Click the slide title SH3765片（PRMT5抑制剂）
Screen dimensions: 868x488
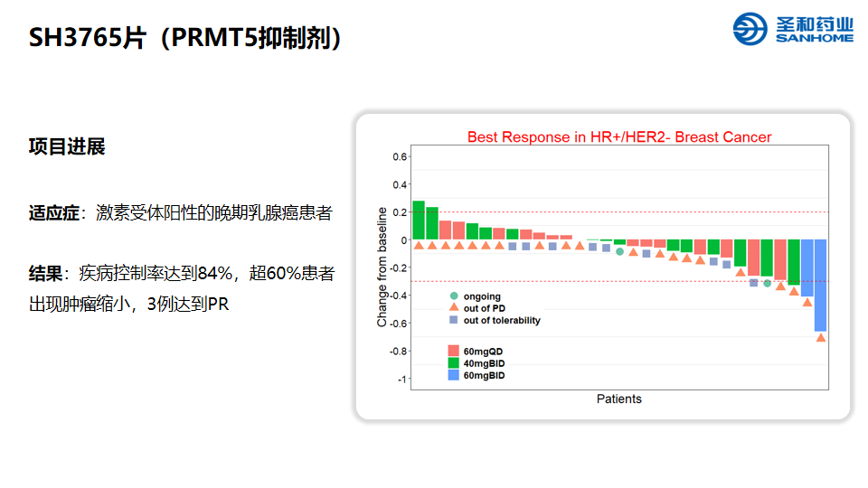click(x=185, y=39)
